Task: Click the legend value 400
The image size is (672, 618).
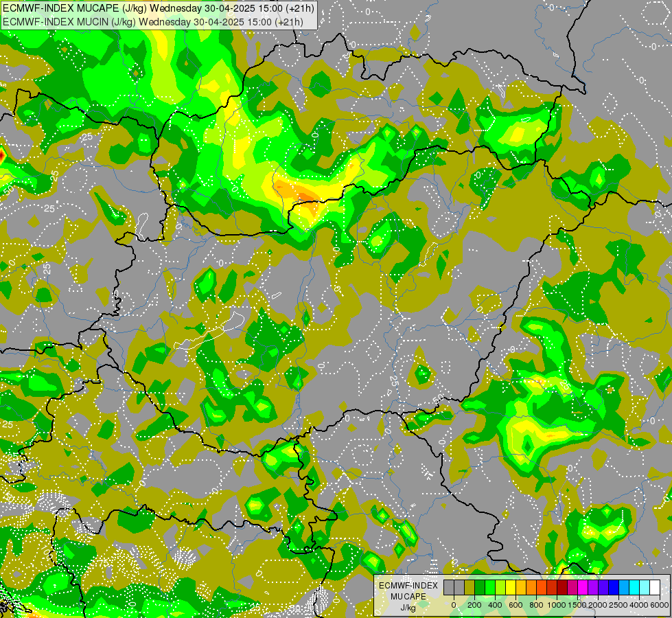Action: pos(495,605)
